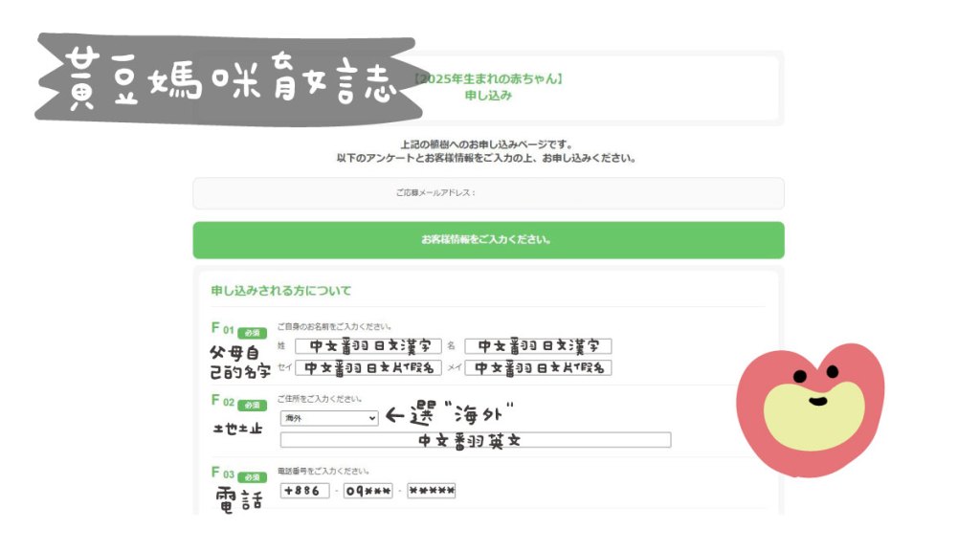The image size is (980, 551).
Task: Click the 申し込みされる方について heading
Action: 280,291
